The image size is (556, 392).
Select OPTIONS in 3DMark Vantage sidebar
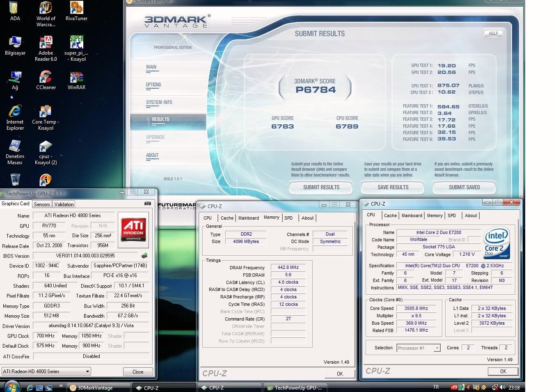coord(153,85)
